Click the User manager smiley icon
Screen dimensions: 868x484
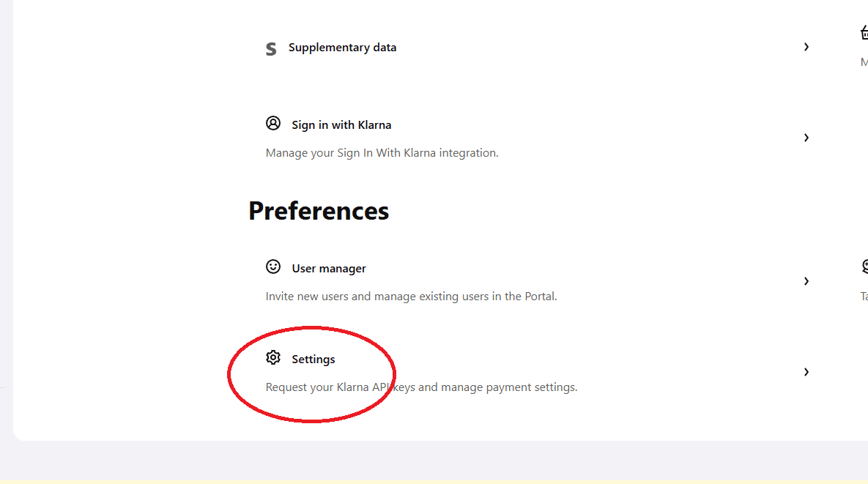click(273, 267)
